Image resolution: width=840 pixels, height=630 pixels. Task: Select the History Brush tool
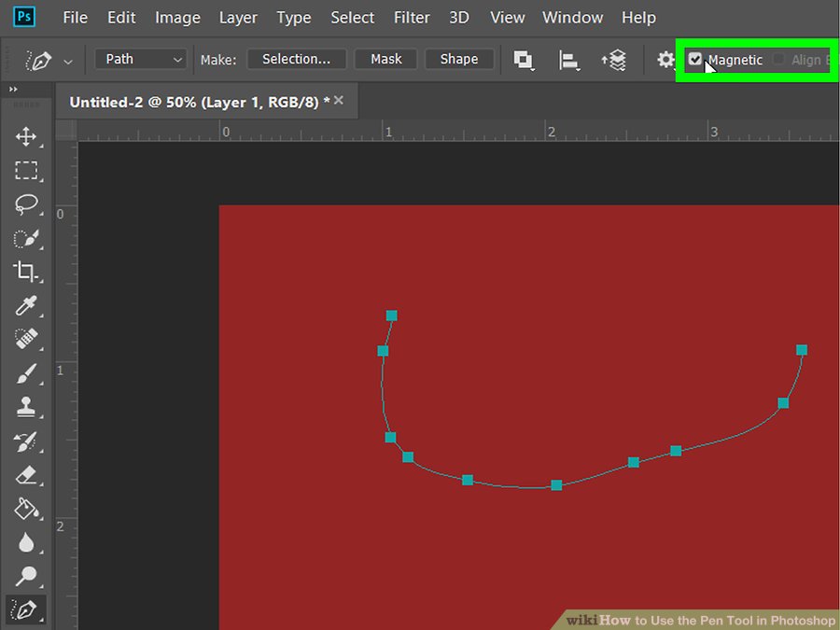tap(26, 441)
